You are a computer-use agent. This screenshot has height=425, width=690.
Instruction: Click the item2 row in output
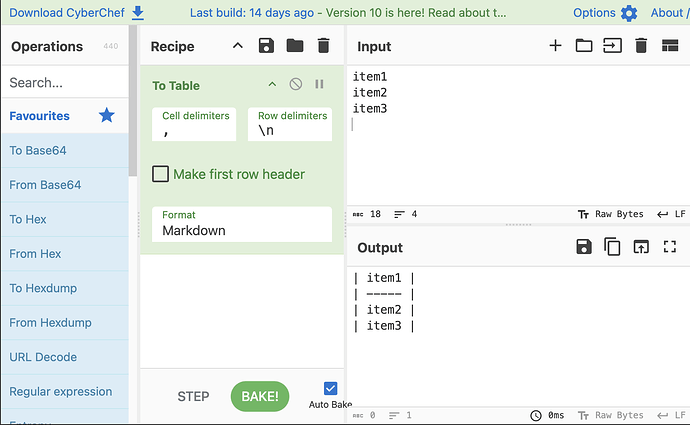[384, 310]
